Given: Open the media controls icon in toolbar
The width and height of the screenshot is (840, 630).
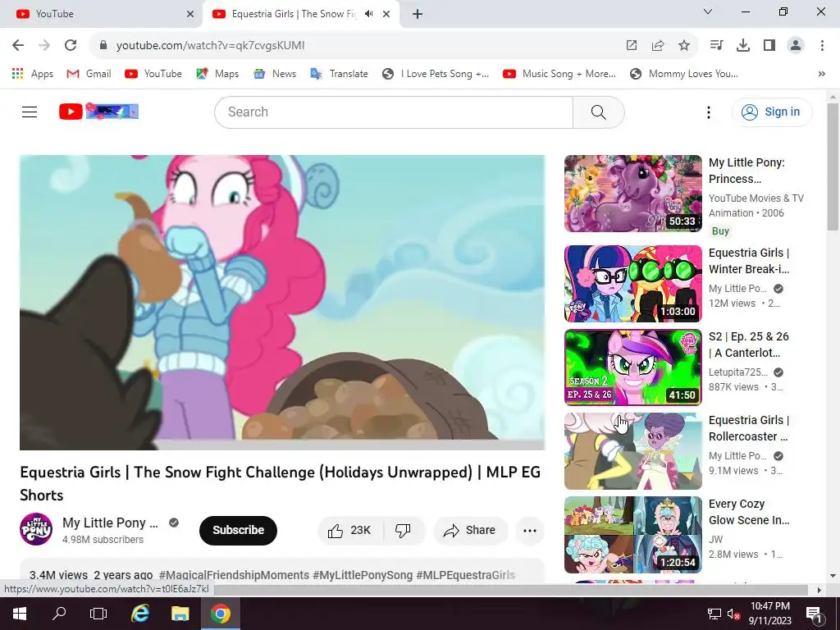Looking at the screenshot, I should coord(716,46).
